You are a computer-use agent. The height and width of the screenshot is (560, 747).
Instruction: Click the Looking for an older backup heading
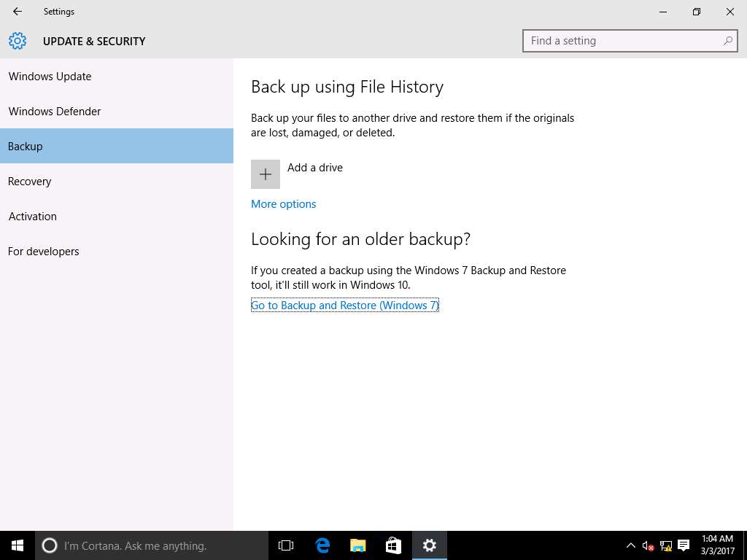(360, 239)
